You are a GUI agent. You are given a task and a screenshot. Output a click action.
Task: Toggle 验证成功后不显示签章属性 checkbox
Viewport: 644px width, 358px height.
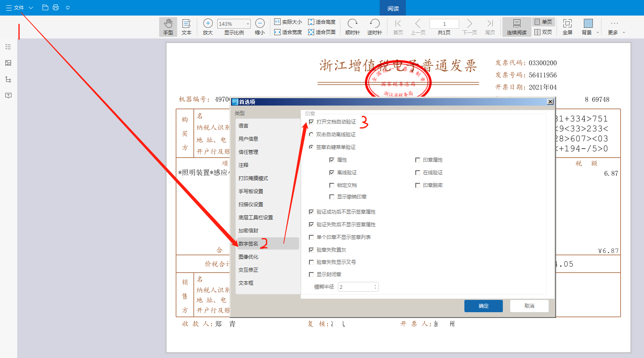(311, 212)
